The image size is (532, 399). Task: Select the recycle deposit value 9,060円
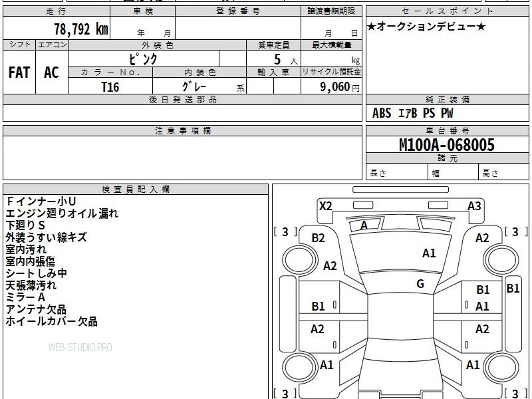(340, 87)
